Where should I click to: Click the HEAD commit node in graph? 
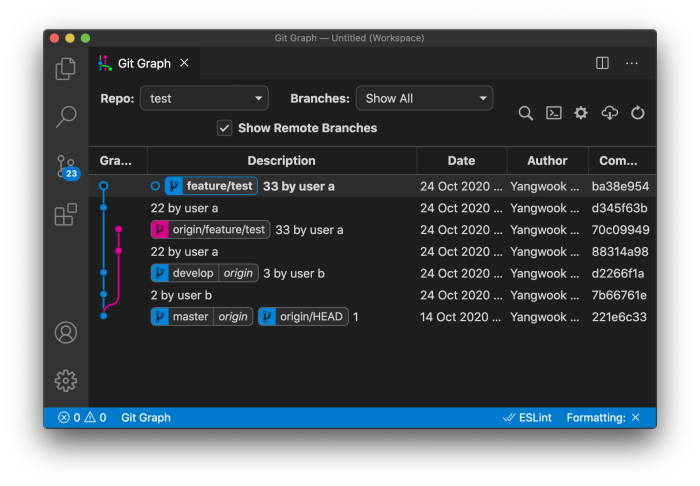click(x=104, y=186)
